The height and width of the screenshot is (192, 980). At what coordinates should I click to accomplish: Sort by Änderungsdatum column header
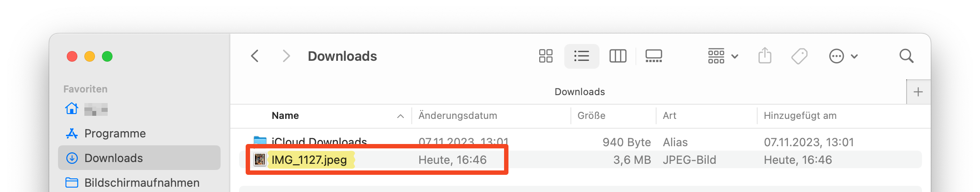(457, 116)
